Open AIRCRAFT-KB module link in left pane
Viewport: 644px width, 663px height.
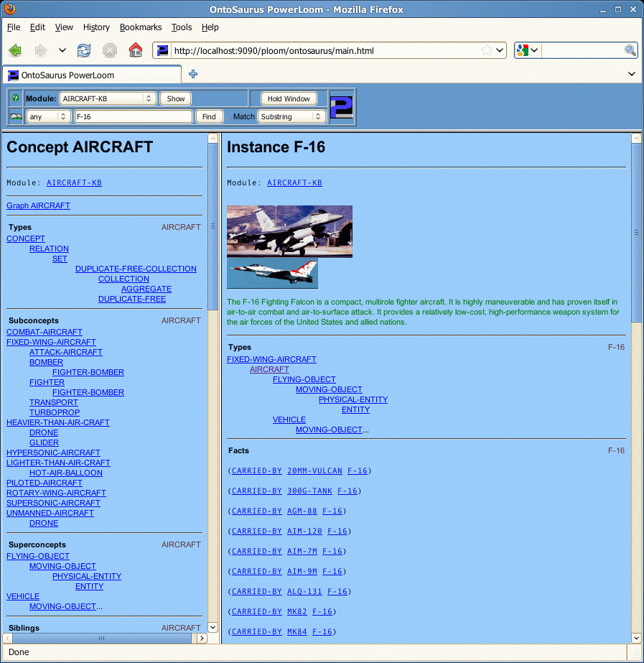tap(74, 182)
